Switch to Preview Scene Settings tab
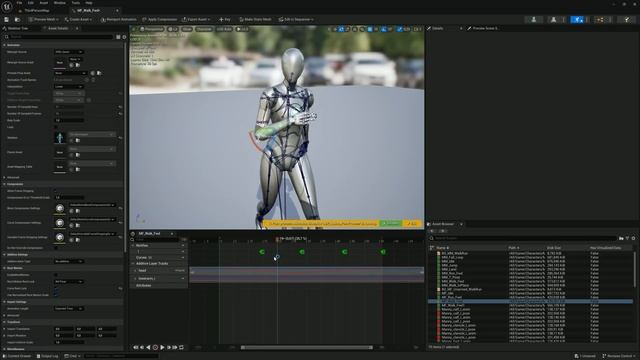This screenshot has width=640, height=360. pyautogui.click(x=485, y=29)
